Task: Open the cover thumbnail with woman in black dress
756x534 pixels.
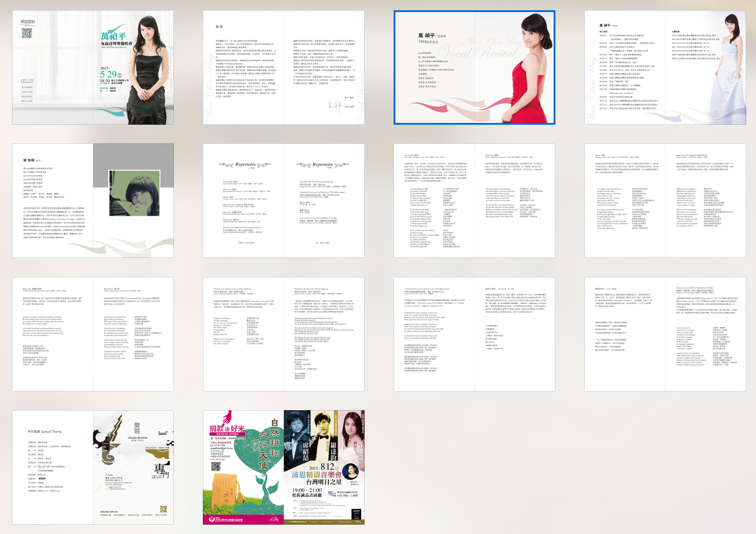Action: (93, 68)
